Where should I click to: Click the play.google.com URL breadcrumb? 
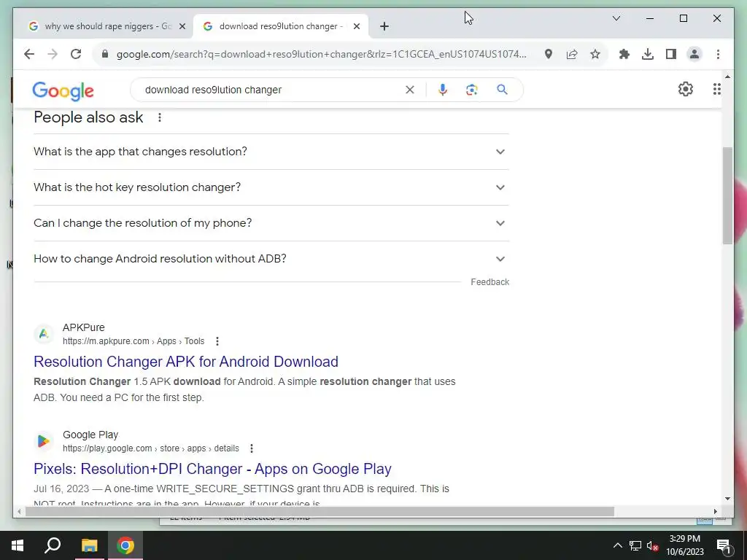pyautogui.click(x=150, y=448)
